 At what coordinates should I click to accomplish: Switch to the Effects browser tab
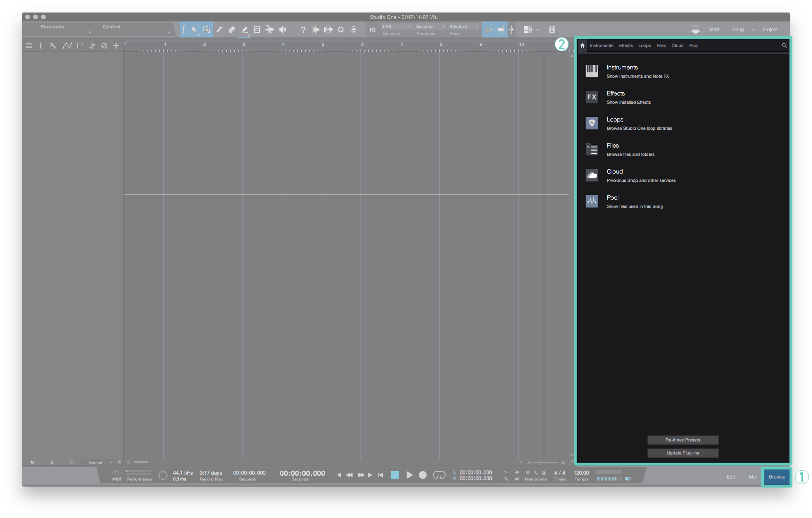(x=626, y=45)
